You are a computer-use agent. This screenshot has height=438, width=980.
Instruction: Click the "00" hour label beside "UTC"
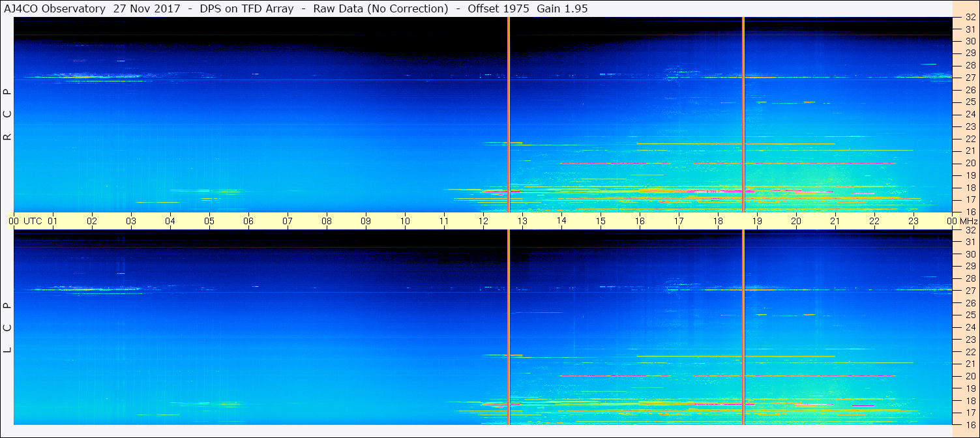14,221
